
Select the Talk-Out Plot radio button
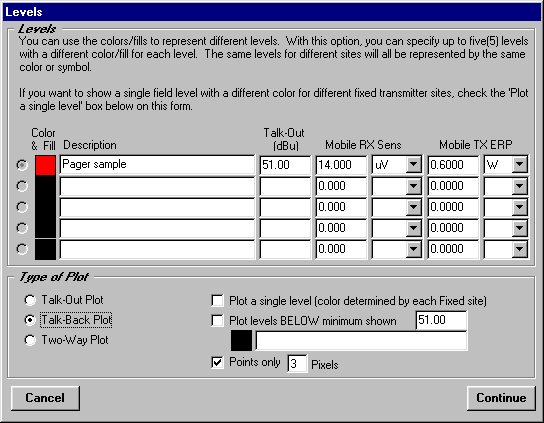click(30, 300)
